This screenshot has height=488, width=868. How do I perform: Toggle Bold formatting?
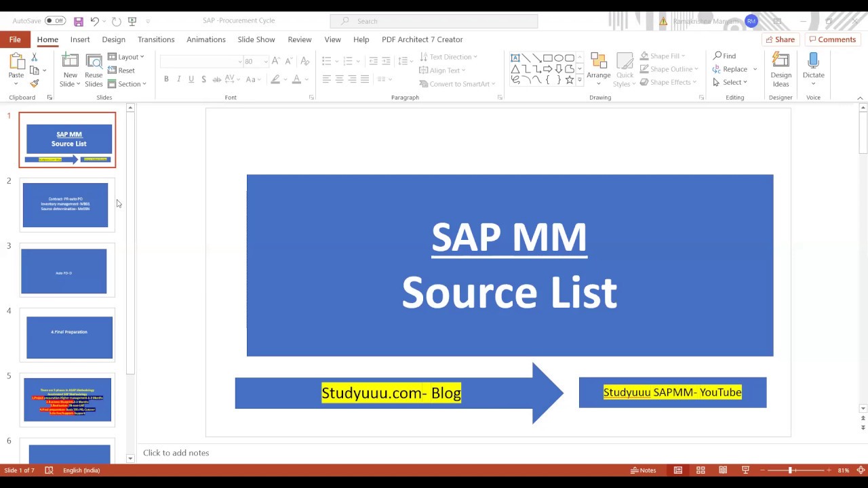click(x=166, y=79)
